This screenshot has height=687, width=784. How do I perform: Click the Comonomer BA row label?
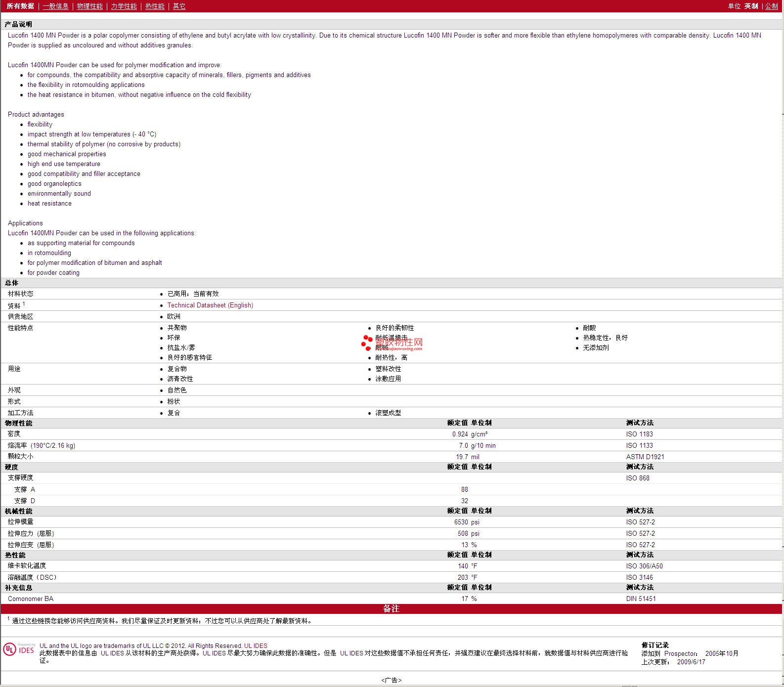tap(31, 599)
